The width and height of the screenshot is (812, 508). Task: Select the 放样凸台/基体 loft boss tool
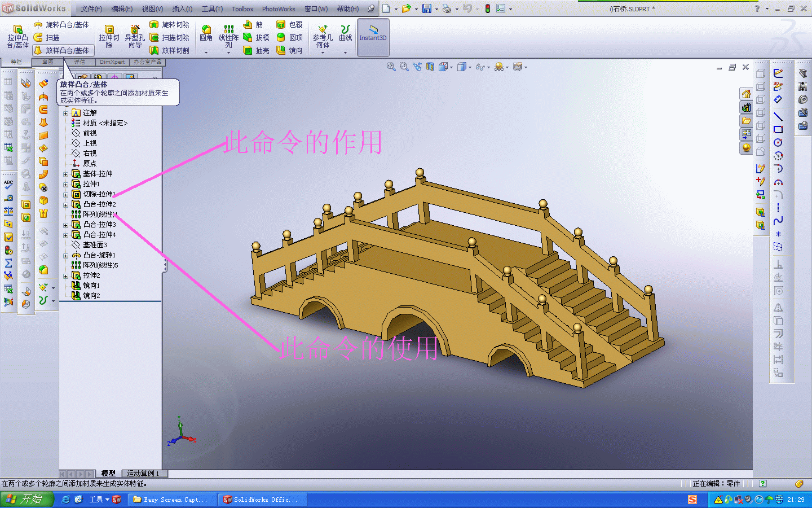tap(62, 50)
